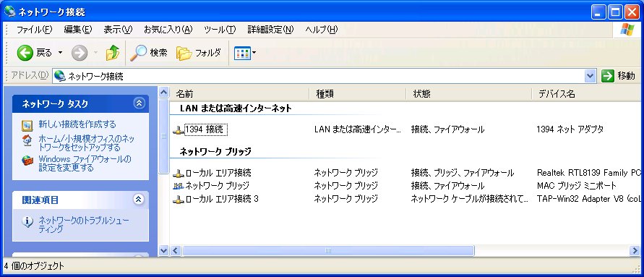Toggle the フォルダ folders pane button

[x=198, y=53]
